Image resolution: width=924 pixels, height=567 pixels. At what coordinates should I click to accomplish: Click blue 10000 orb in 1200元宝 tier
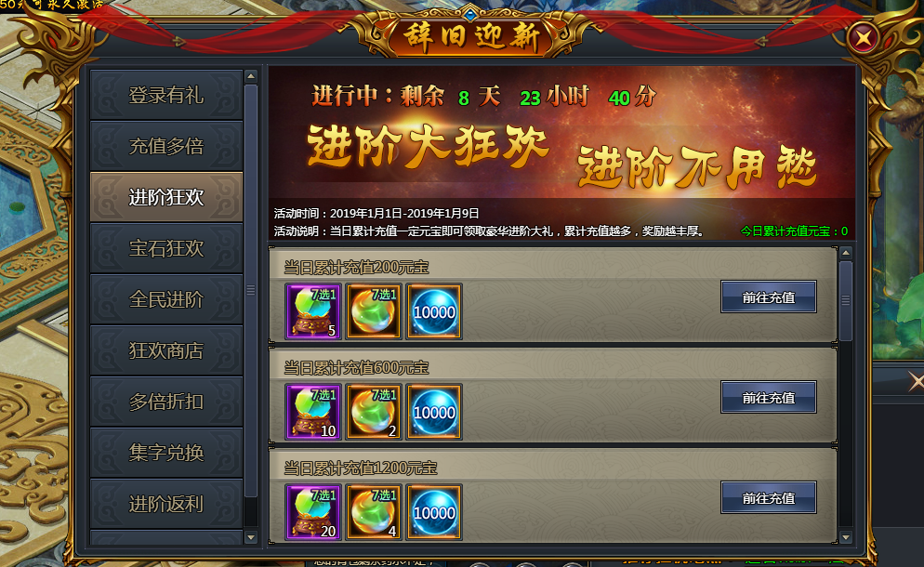click(434, 512)
